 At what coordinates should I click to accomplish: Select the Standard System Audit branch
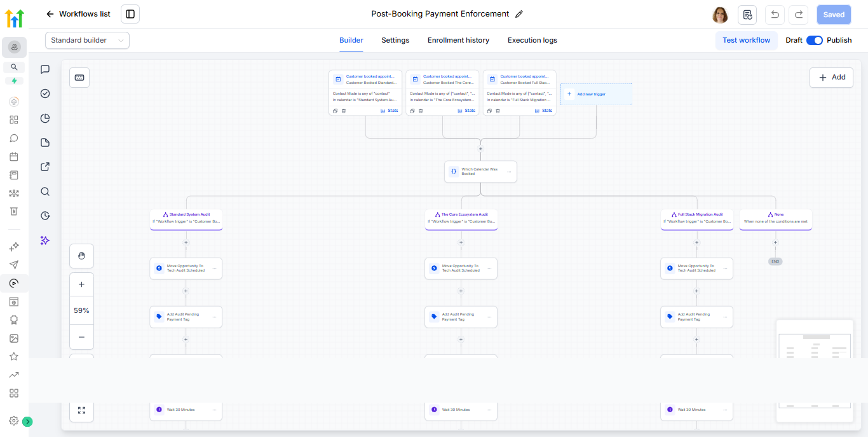(x=186, y=219)
